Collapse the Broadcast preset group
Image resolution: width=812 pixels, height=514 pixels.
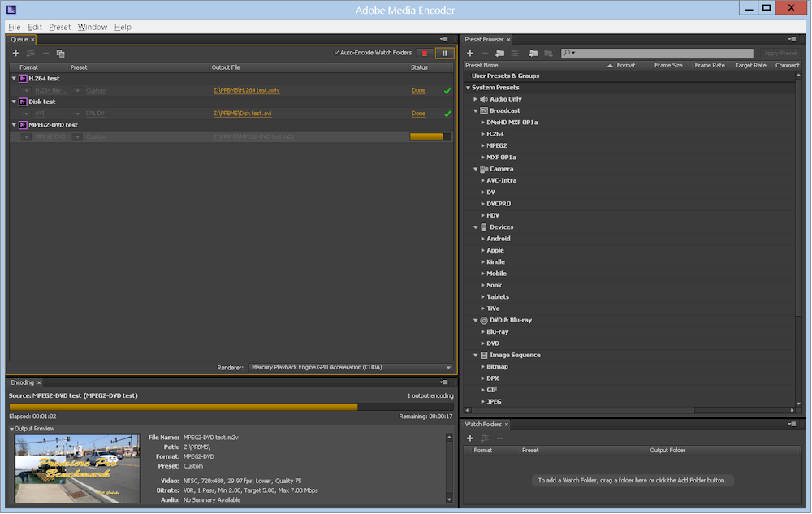click(x=475, y=111)
